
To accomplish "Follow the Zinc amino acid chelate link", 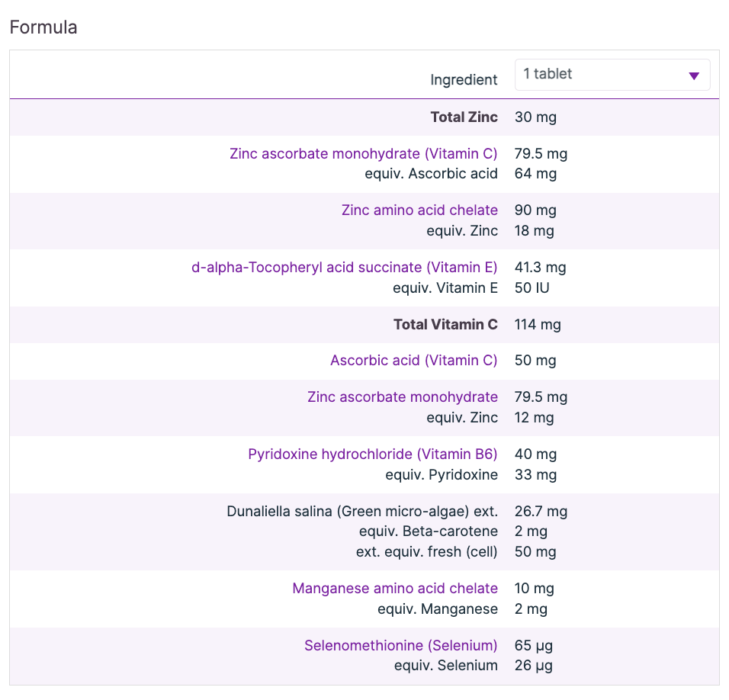I will pyautogui.click(x=419, y=210).
